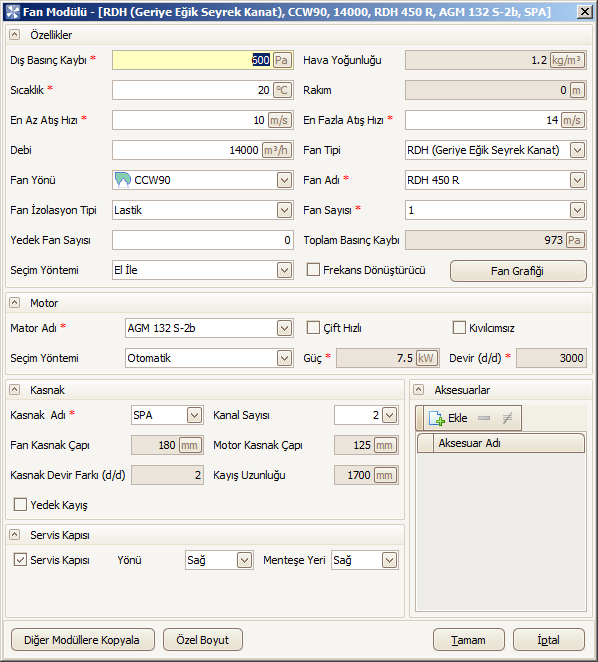This screenshot has height=662, width=598.
Task: Tick the Çift Hızlı checkbox
Action: 313,328
